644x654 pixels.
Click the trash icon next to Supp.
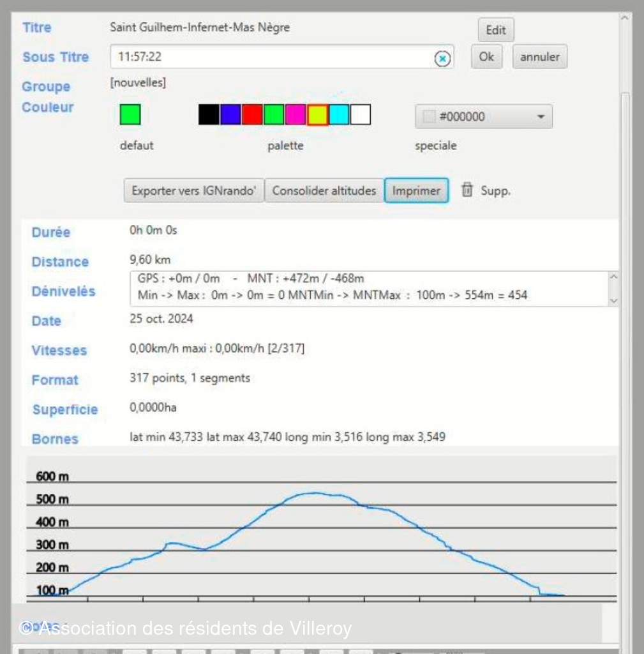pyautogui.click(x=467, y=190)
